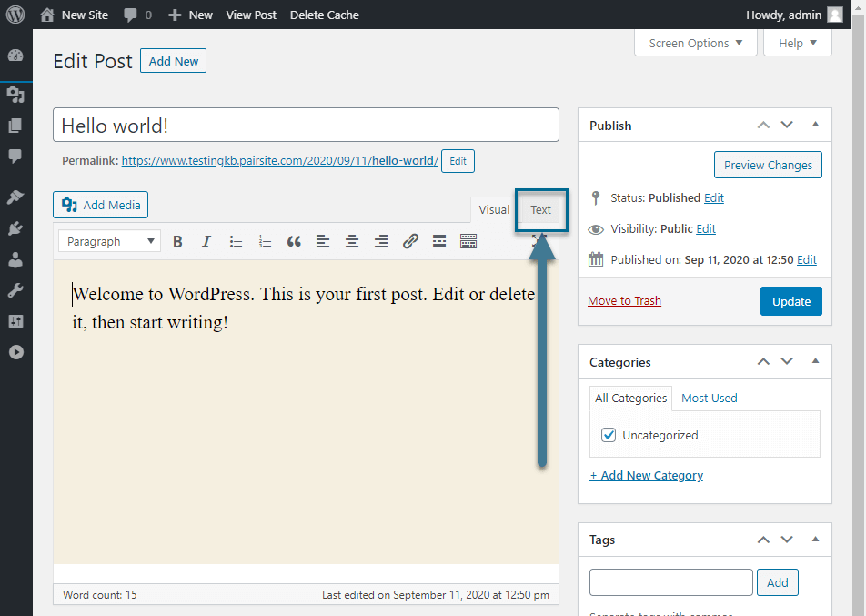Toggle the toolbar kitchen sink

click(x=468, y=241)
